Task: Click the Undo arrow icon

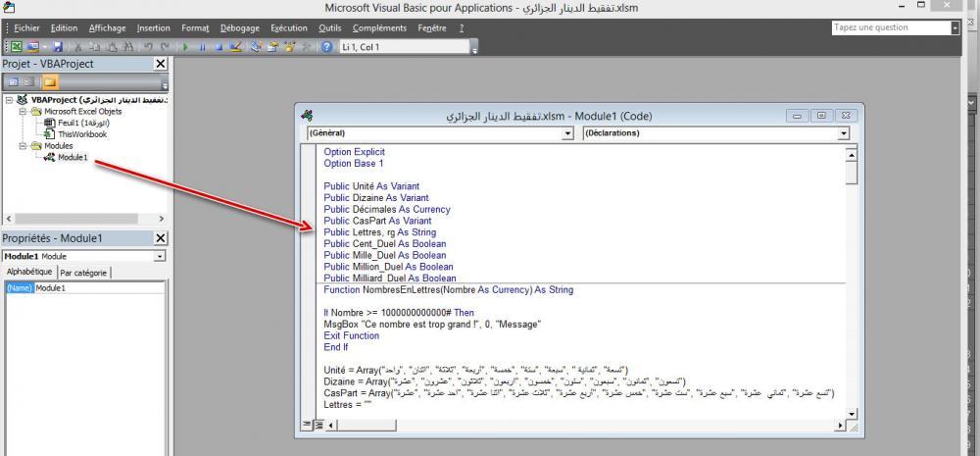Action: click(x=148, y=47)
